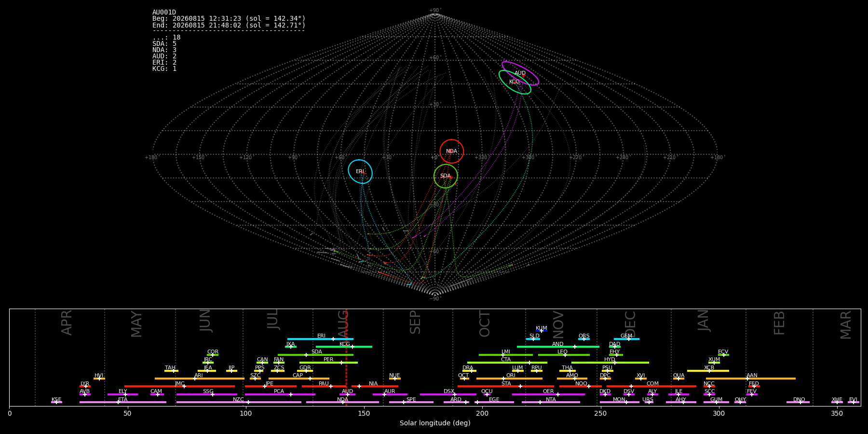Select the orange CAP shower bar
This screenshot has width=868, height=434.
coord(299,379)
